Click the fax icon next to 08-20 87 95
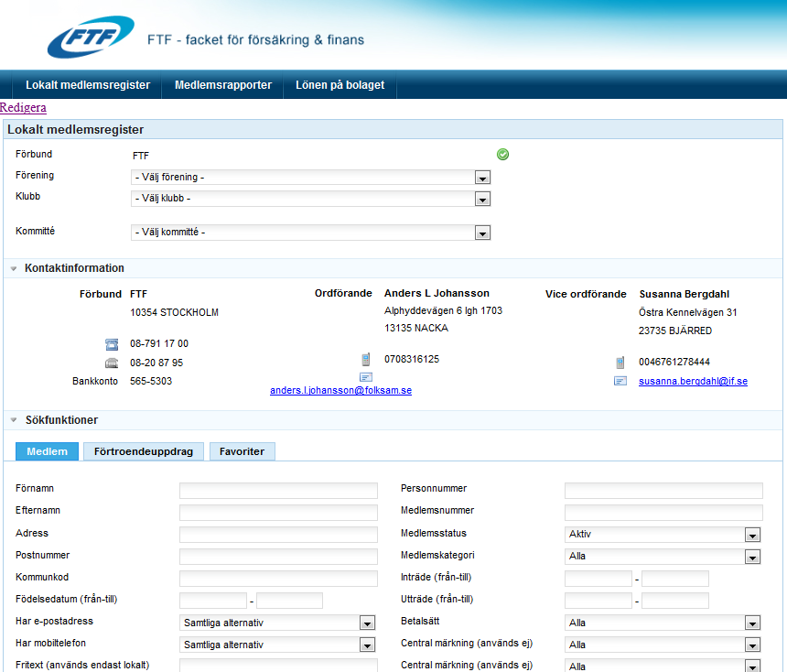Viewport: 787px width, 672px height. pyautogui.click(x=112, y=363)
